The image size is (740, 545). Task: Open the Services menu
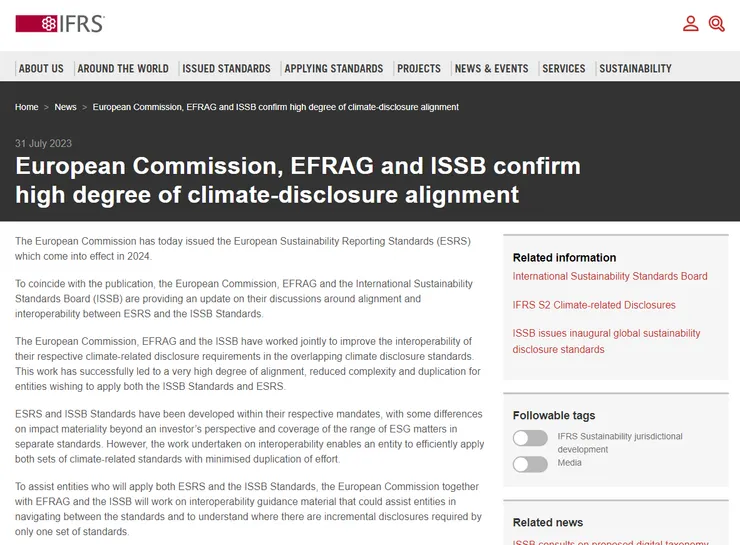pos(563,68)
